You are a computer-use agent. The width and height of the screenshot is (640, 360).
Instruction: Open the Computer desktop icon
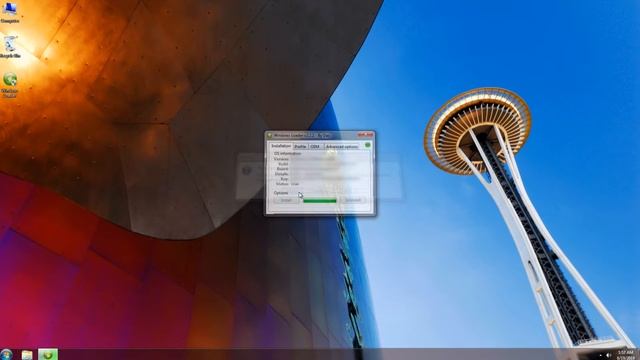click(10, 12)
